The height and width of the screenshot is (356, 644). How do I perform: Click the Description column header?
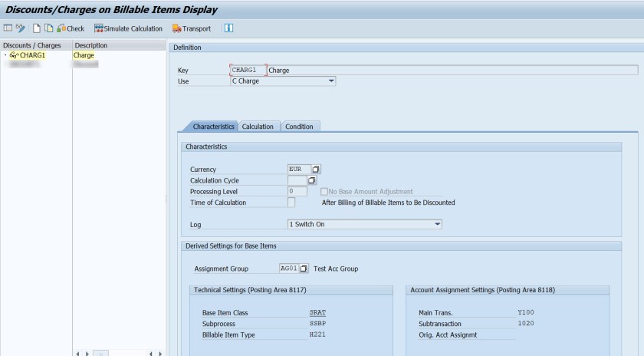(x=119, y=45)
